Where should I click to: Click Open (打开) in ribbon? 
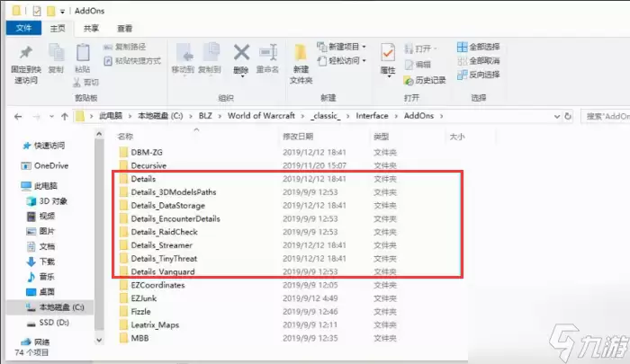420,49
